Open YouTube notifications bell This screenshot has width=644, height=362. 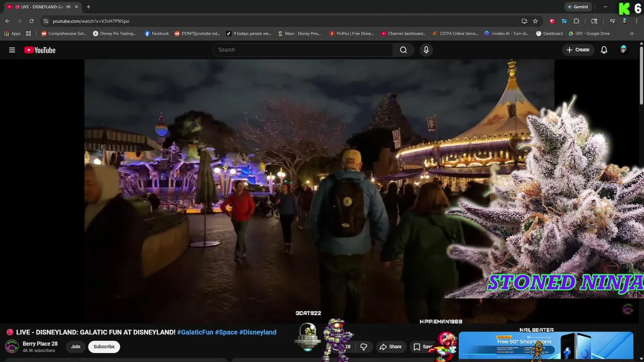tap(604, 50)
